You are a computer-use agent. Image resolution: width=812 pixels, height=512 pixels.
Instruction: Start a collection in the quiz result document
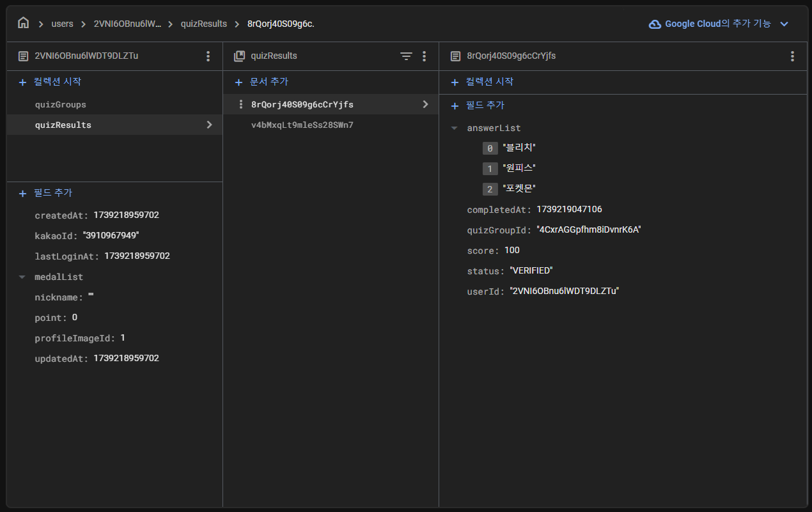482,82
